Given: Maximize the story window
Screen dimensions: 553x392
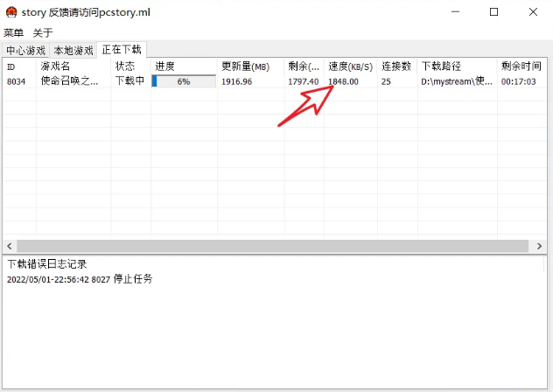Looking at the screenshot, I should click(x=493, y=12).
